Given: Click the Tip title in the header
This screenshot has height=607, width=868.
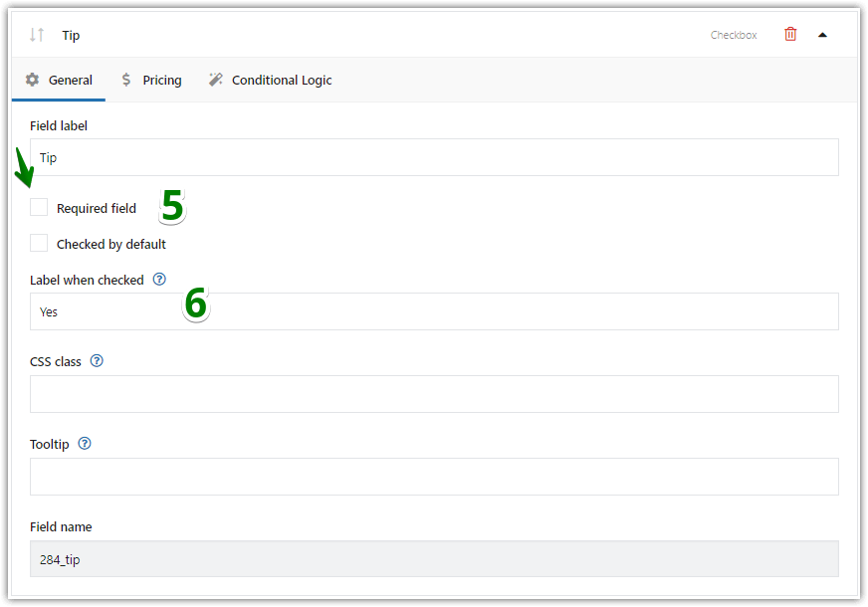Looking at the screenshot, I should coord(71,36).
